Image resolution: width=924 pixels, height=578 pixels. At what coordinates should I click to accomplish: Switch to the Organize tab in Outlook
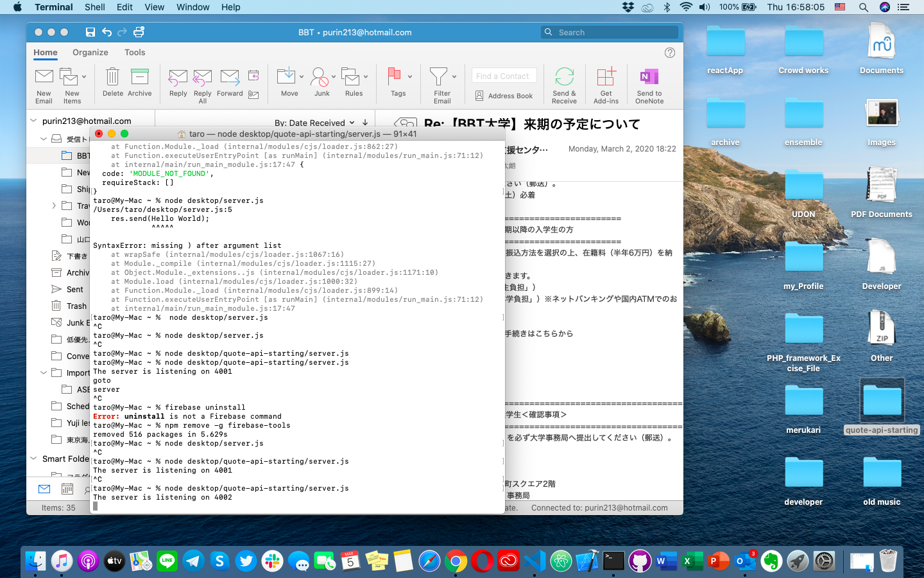coord(90,53)
